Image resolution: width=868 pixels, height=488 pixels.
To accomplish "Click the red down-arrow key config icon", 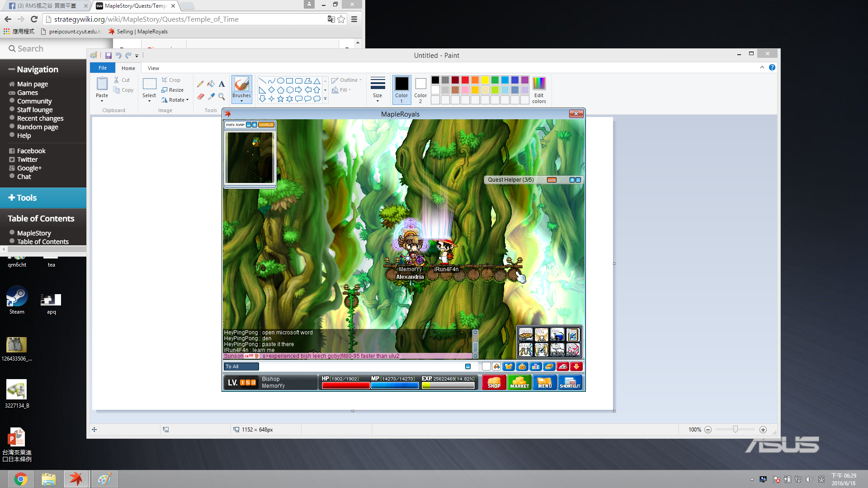I will pos(576,366).
